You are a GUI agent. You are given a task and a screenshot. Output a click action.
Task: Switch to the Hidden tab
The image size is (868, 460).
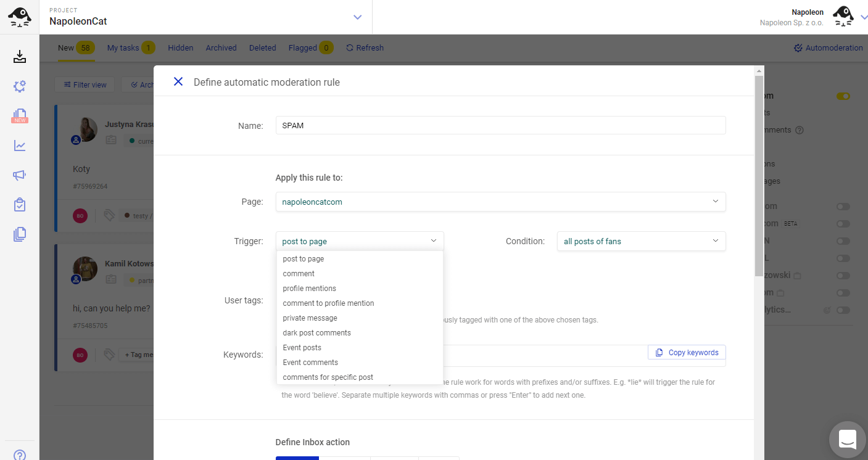(x=180, y=47)
